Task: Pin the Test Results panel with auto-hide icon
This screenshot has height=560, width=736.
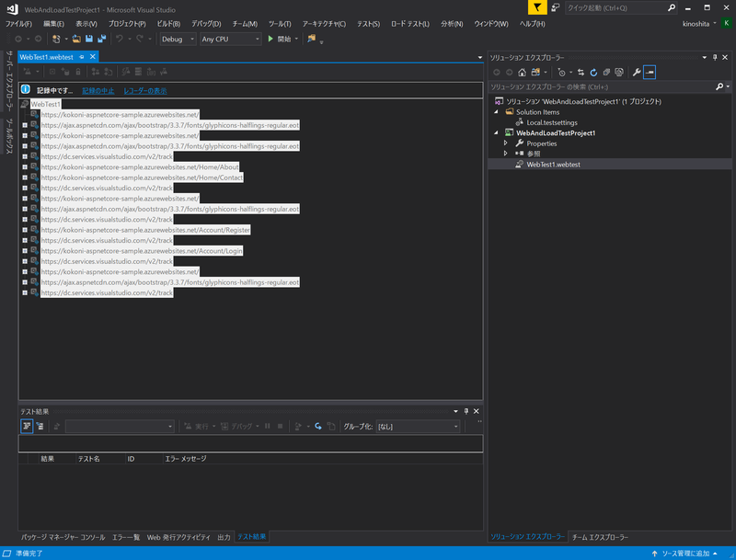Action: pyautogui.click(x=466, y=411)
